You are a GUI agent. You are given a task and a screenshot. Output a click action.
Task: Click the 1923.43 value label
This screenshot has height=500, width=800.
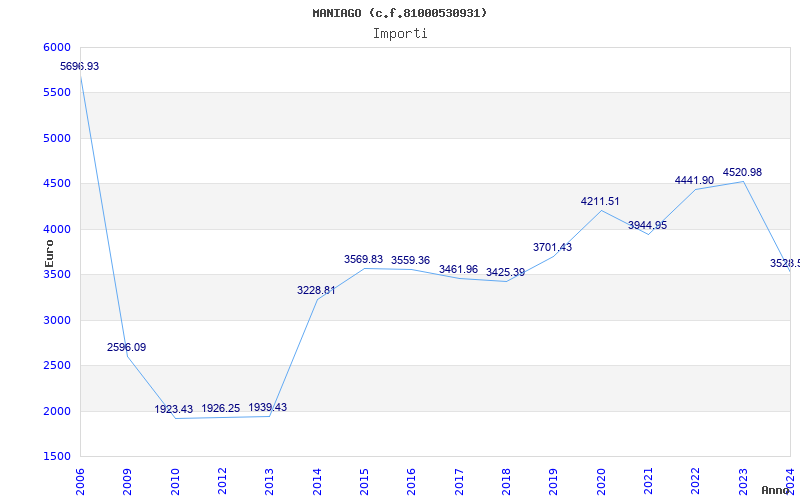(174, 409)
